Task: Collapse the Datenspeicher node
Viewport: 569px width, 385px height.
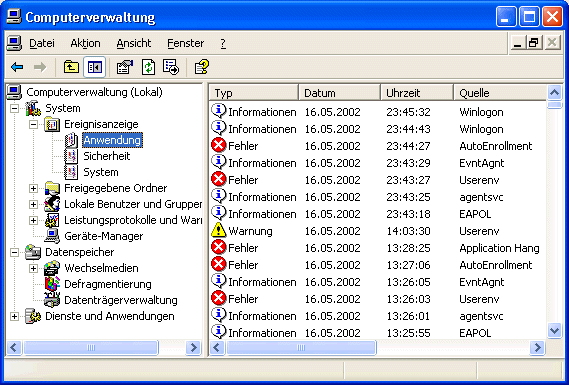Action: pos(14,252)
